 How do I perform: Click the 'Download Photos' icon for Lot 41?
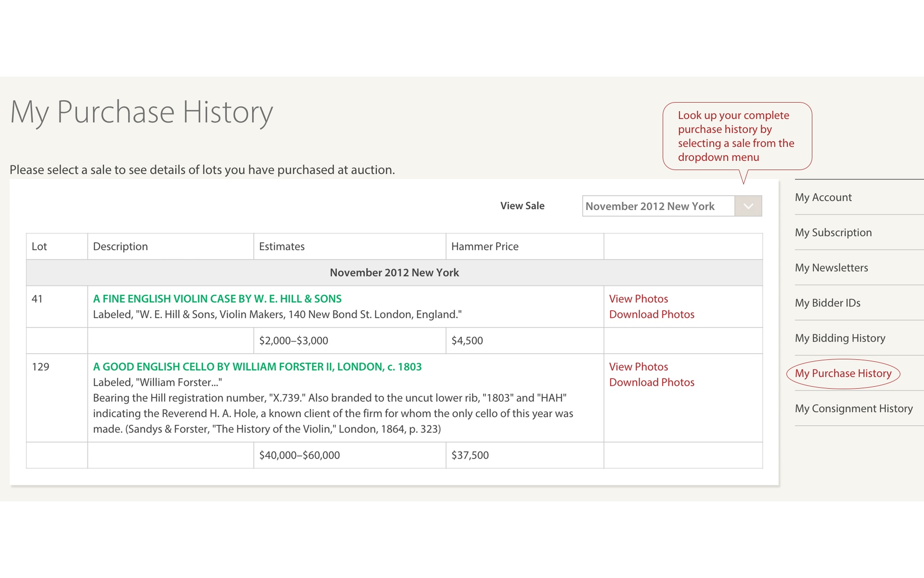tap(652, 314)
